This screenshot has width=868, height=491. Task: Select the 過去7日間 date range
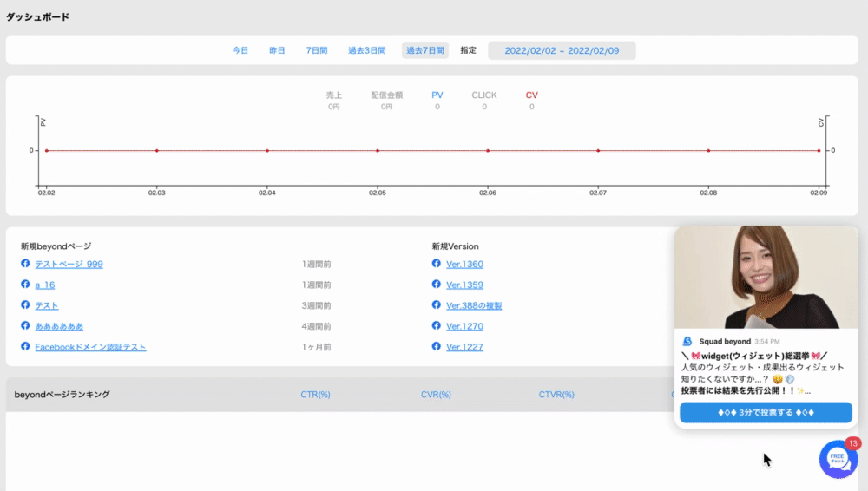(x=425, y=50)
